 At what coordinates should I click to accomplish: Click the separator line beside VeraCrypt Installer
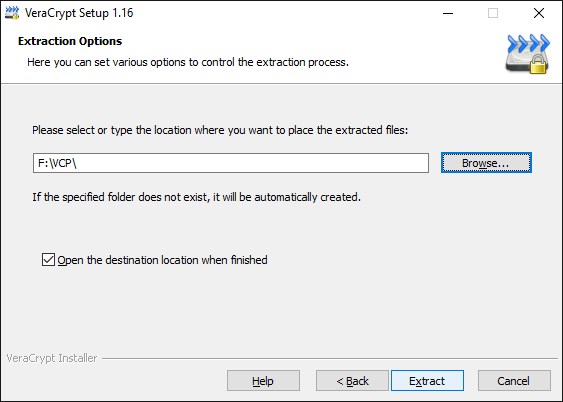(330, 358)
